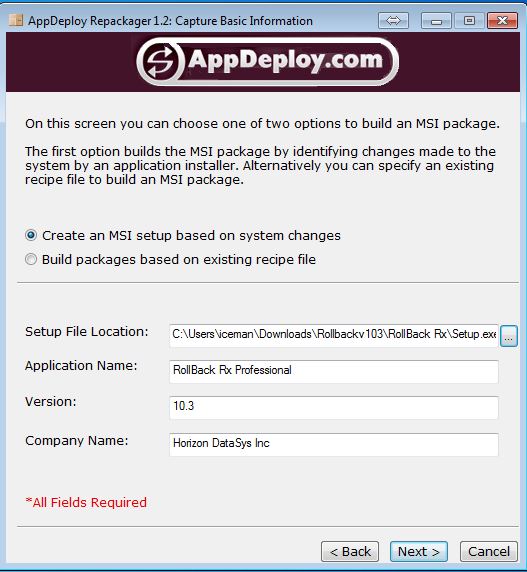The width and height of the screenshot is (527, 572).
Task: Click the AppDeploy Repackager title bar icon
Action: 16,20
